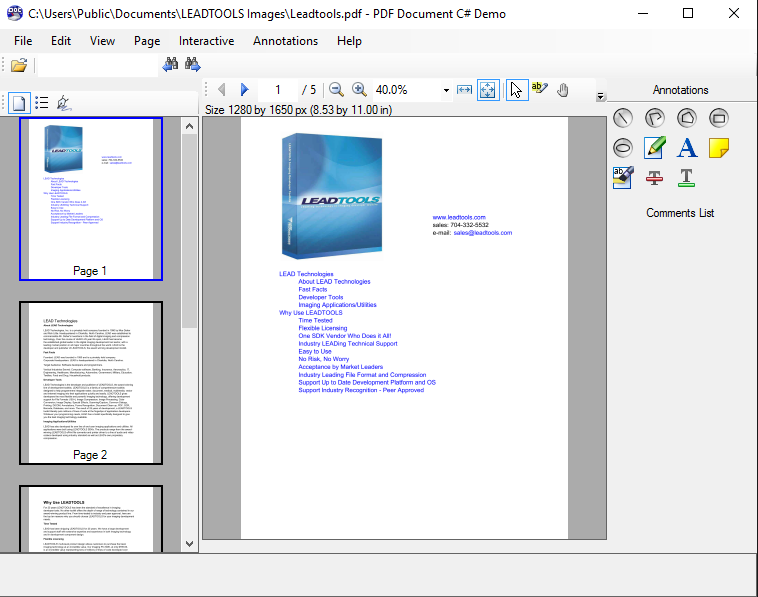Screen dimensions: 758x597
Task: Open 'Imaging Applications/Utilities' link
Action: [337, 305]
